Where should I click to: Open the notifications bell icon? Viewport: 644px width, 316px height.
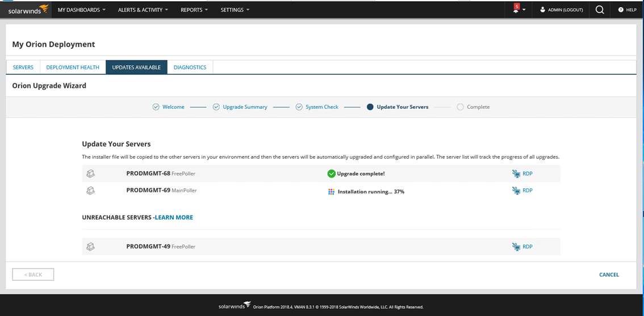coord(516,10)
